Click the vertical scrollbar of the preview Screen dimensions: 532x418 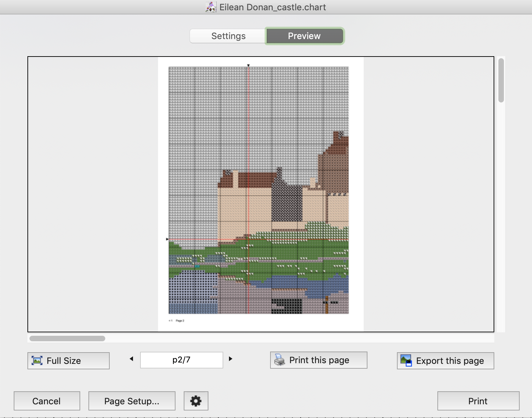coord(501,81)
